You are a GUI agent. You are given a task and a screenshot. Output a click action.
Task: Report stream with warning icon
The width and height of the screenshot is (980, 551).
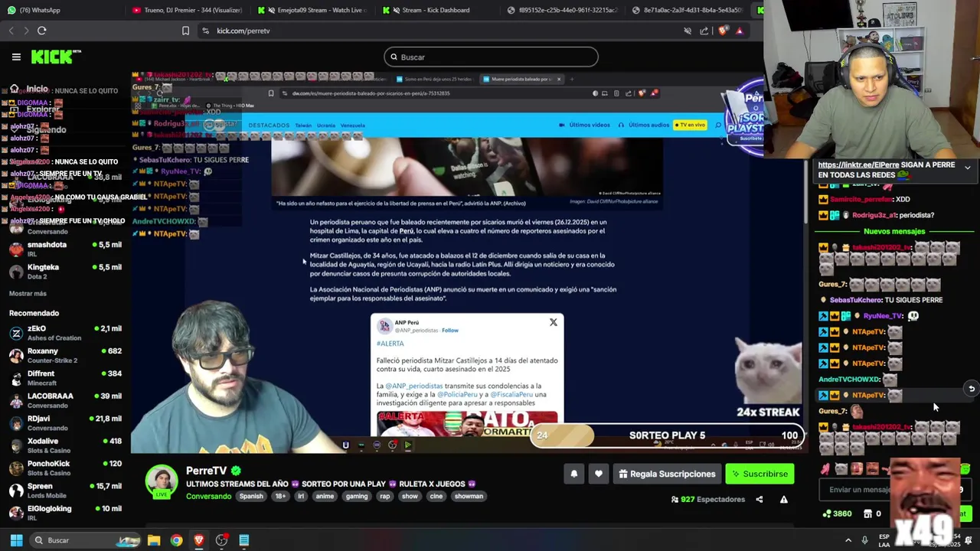pyautogui.click(x=783, y=500)
